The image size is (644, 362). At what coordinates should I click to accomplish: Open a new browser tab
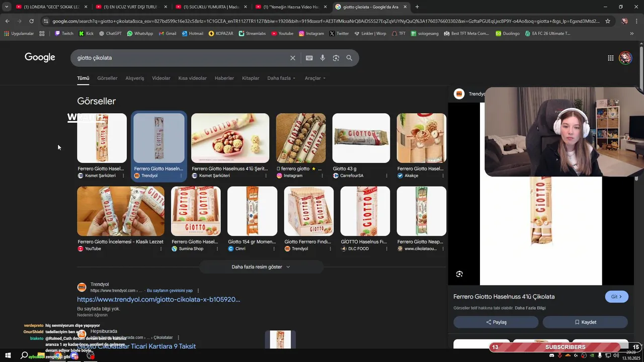click(417, 7)
